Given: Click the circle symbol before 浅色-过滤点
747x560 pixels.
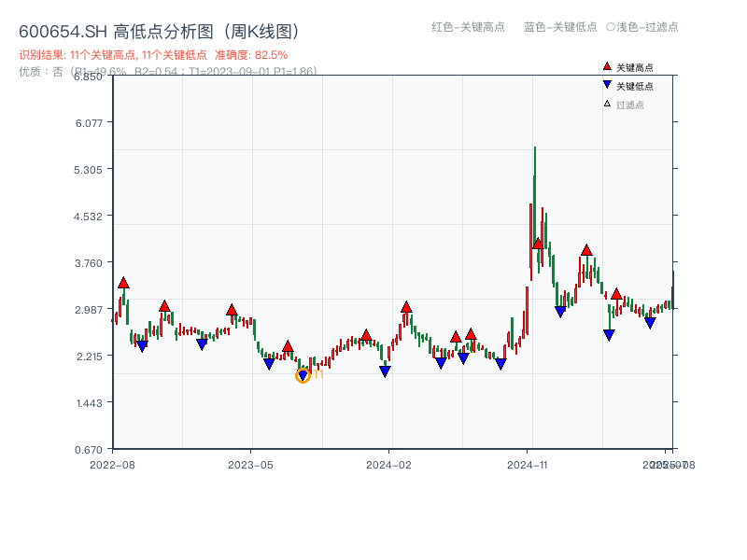Looking at the screenshot, I should (611, 27).
